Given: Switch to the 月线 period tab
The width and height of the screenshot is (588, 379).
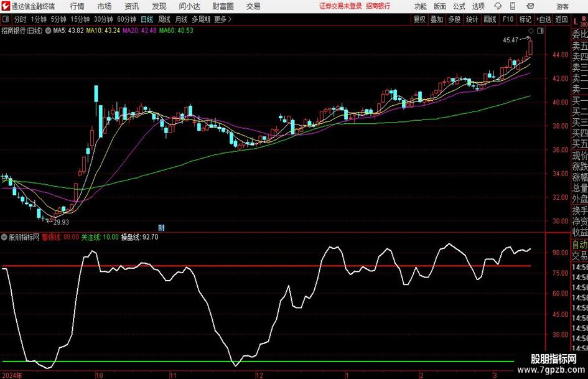Looking at the screenshot, I should coord(181,19).
